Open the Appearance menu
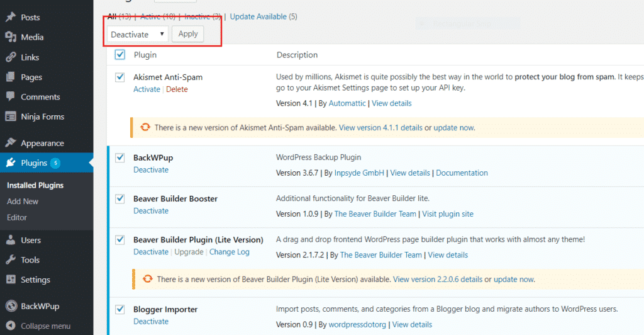 (42, 143)
